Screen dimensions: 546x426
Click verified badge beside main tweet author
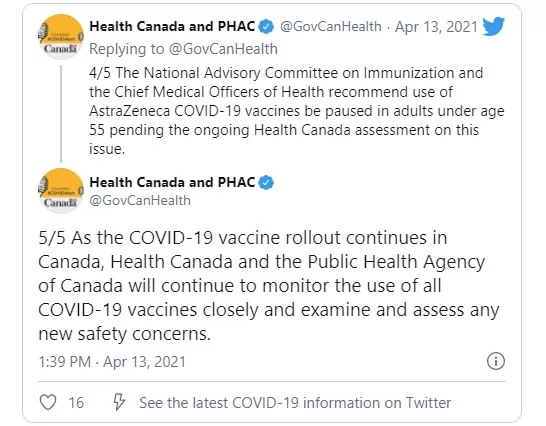tap(266, 183)
